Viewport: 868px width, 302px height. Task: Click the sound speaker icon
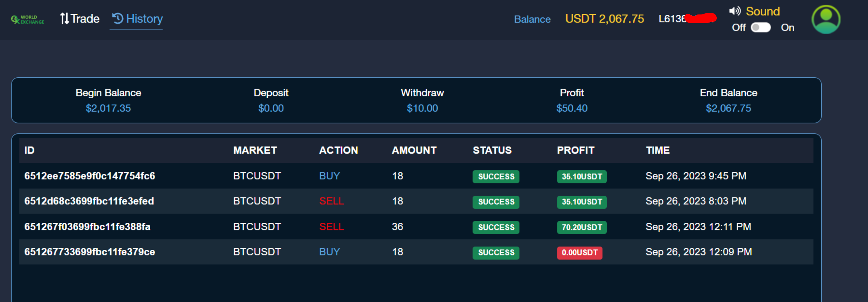734,11
